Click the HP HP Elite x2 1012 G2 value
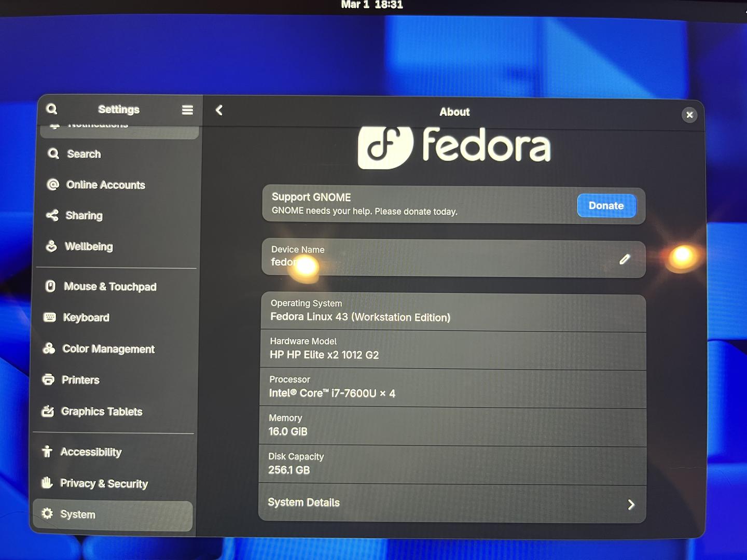The height and width of the screenshot is (560, 747). click(324, 355)
